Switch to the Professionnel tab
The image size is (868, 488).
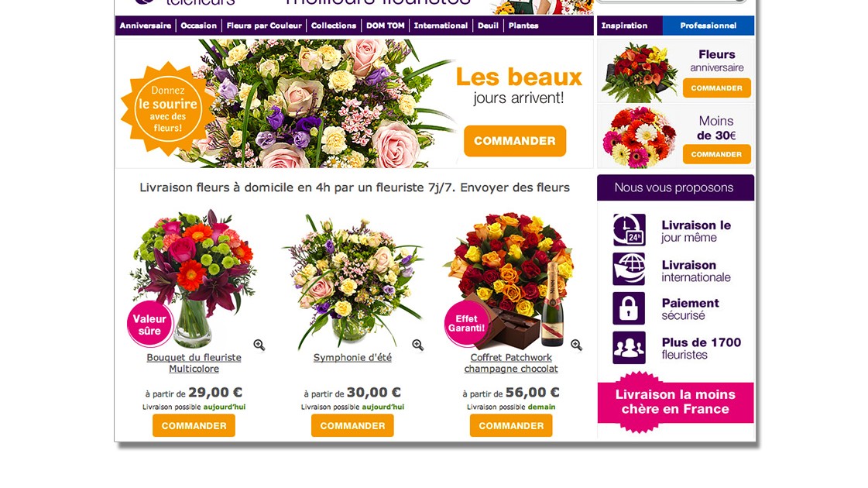pyautogui.click(x=708, y=26)
